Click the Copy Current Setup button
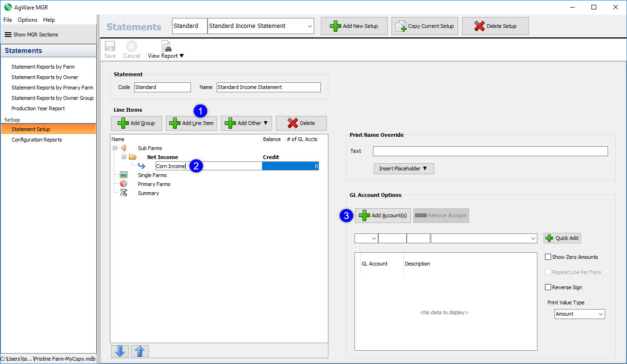Screen dimensions: 627x364 click(425, 26)
